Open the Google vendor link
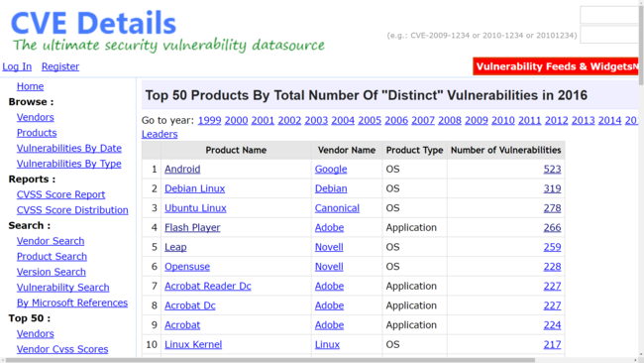Screen dimensions: 644x363 pyautogui.click(x=331, y=169)
